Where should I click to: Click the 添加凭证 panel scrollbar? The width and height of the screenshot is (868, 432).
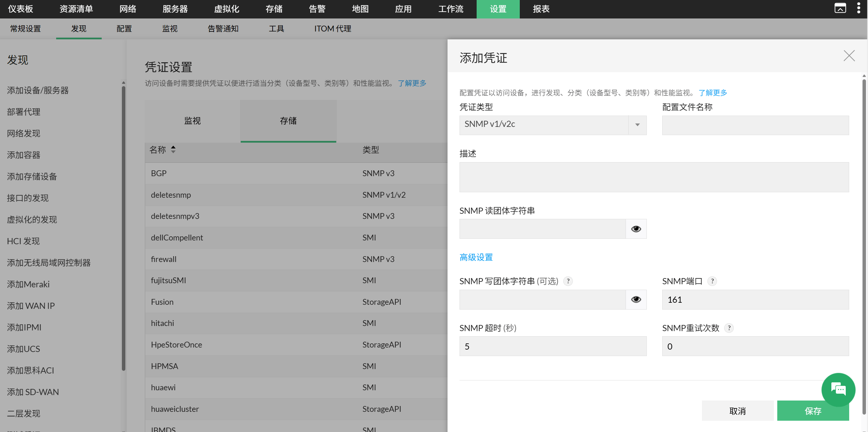tap(864, 246)
